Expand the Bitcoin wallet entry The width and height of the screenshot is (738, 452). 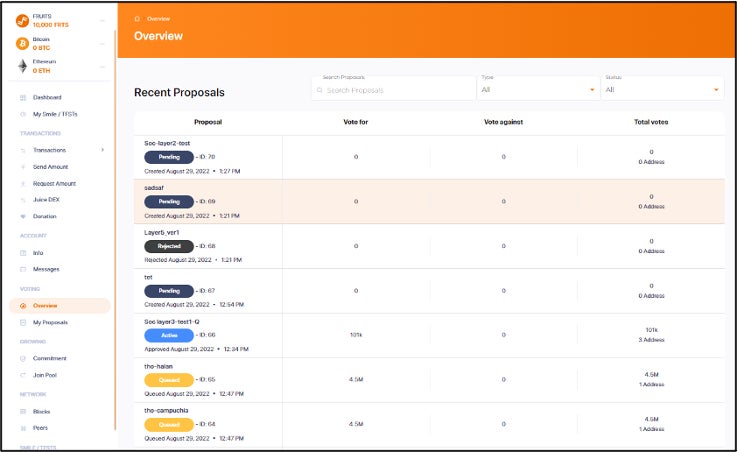pyautogui.click(x=102, y=44)
